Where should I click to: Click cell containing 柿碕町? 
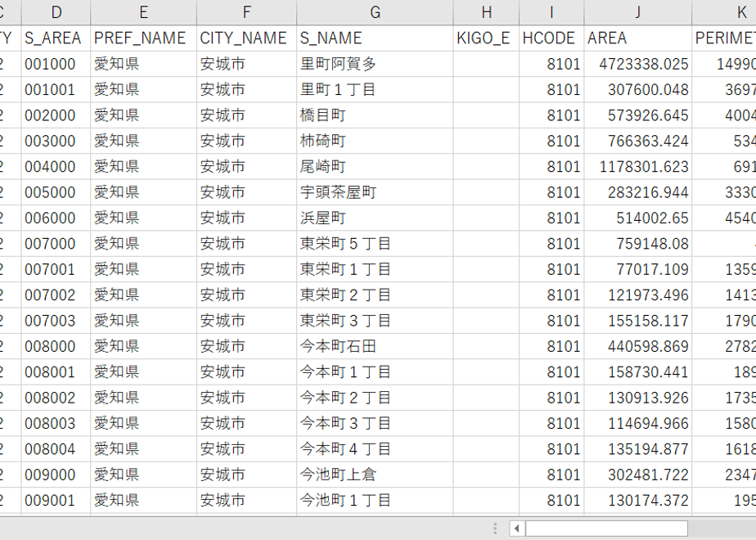[x=375, y=141]
